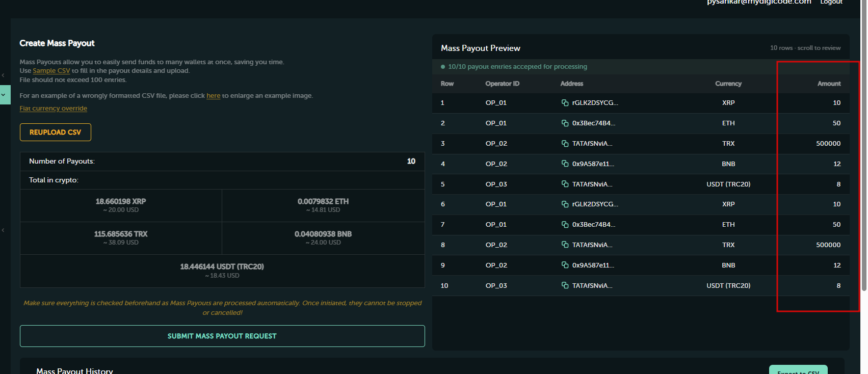This screenshot has width=868, height=374.
Task: Copy the address in preview row 1
Action: point(565,103)
